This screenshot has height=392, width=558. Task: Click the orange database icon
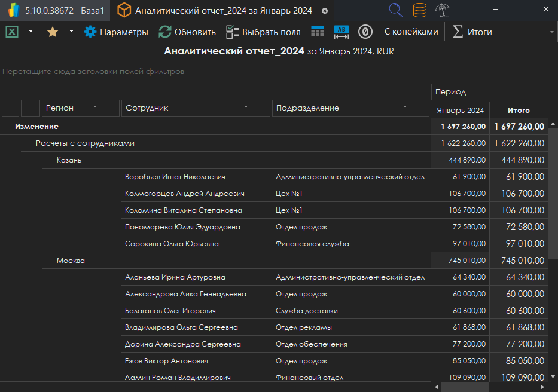[x=420, y=10]
